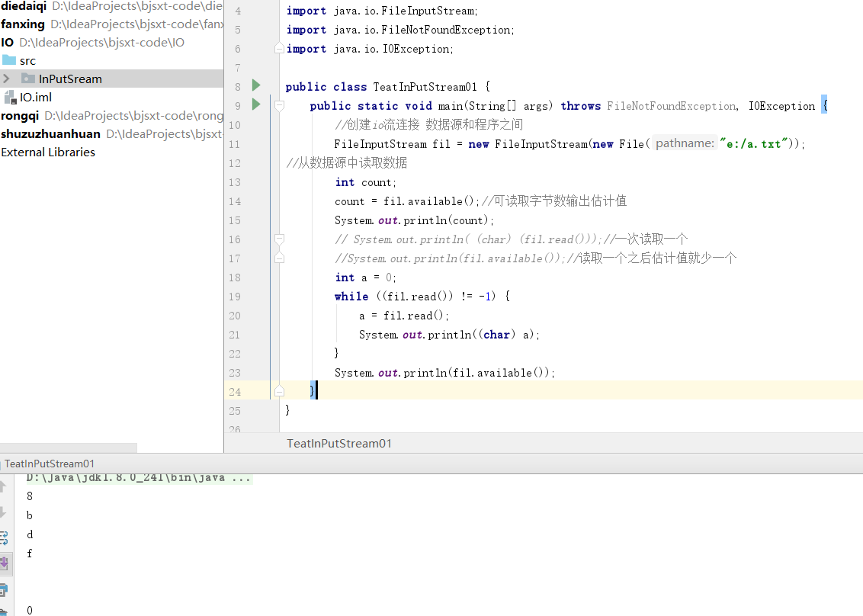Click the commented println line 16

(511, 239)
